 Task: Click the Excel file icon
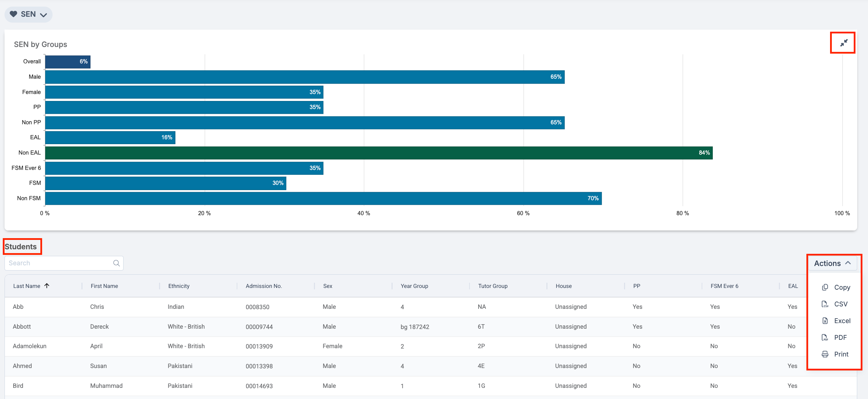pos(825,321)
